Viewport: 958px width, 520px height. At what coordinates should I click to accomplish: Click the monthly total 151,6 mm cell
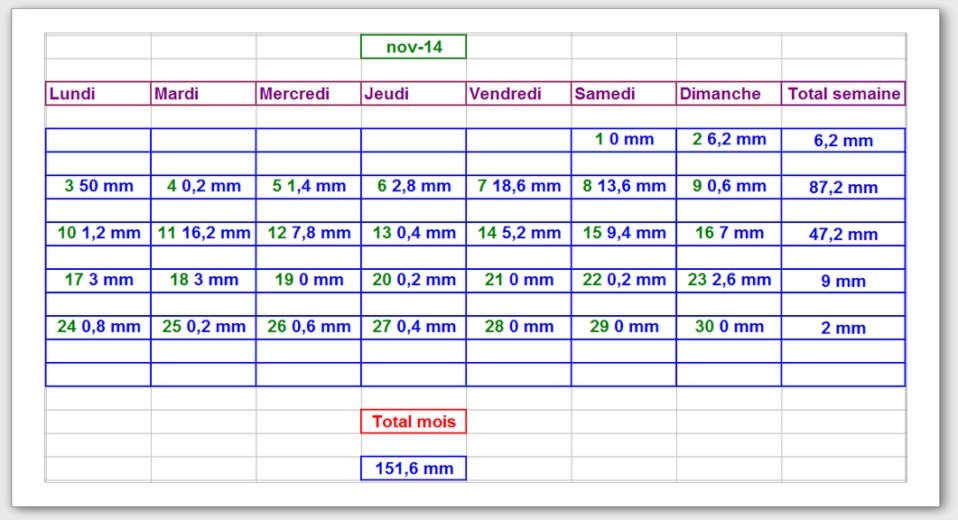click(413, 468)
